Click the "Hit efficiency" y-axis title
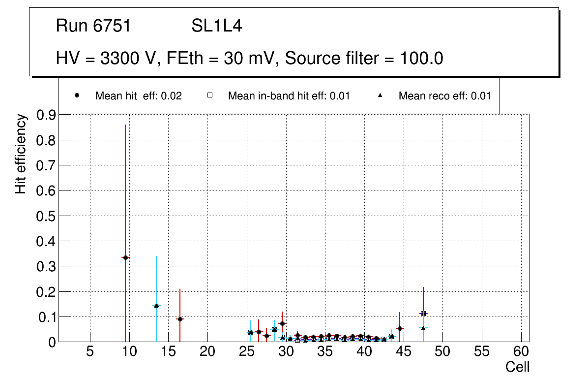The width and height of the screenshot is (588, 380). [21, 154]
